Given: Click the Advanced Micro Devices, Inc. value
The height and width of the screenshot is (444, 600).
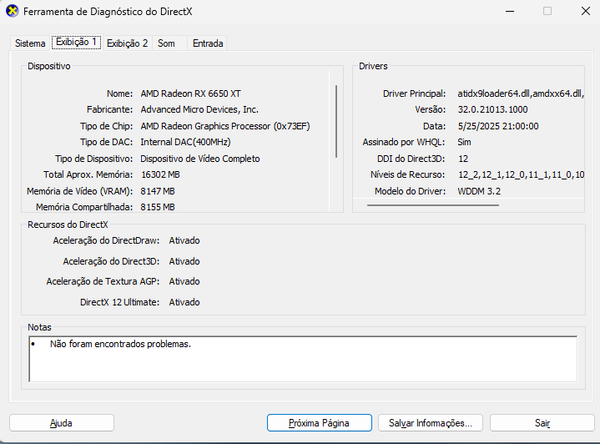Looking at the screenshot, I should click(199, 110).
